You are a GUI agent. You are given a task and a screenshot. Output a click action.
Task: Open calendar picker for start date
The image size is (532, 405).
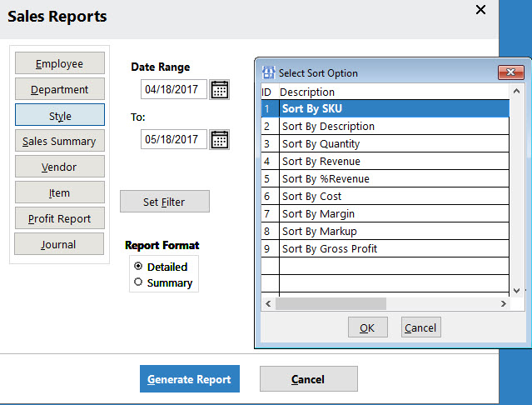pyautogui.click(x=219, y=90)
